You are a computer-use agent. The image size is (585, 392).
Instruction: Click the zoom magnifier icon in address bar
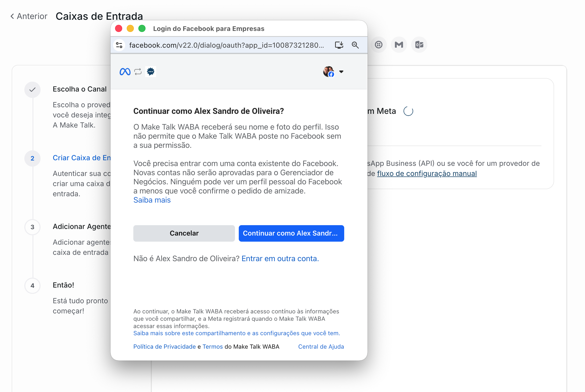coord(355,45)
